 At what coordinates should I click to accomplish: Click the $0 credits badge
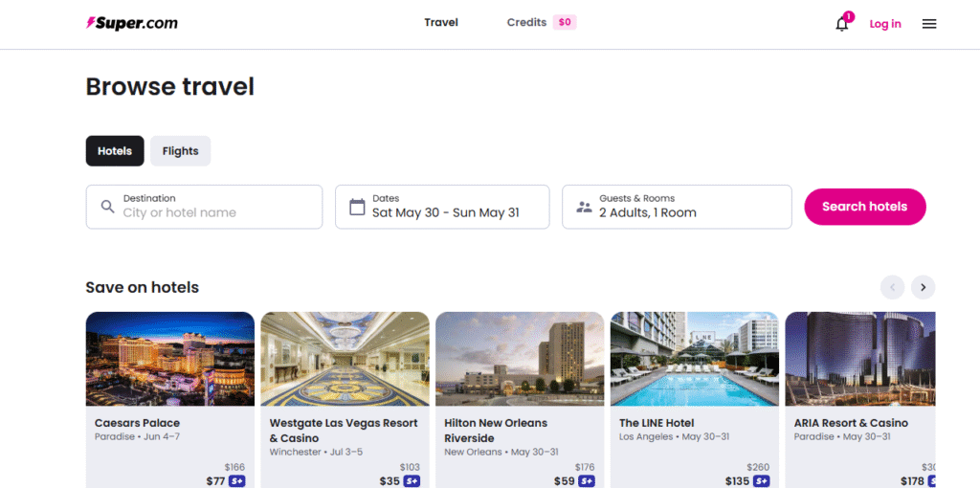565,23
